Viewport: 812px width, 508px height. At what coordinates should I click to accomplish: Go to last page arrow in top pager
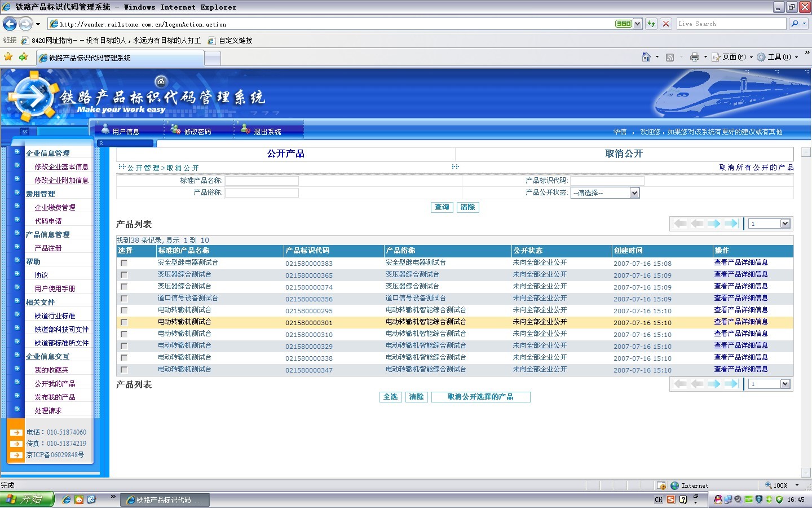pyautogui.click(x=731, y=224)
